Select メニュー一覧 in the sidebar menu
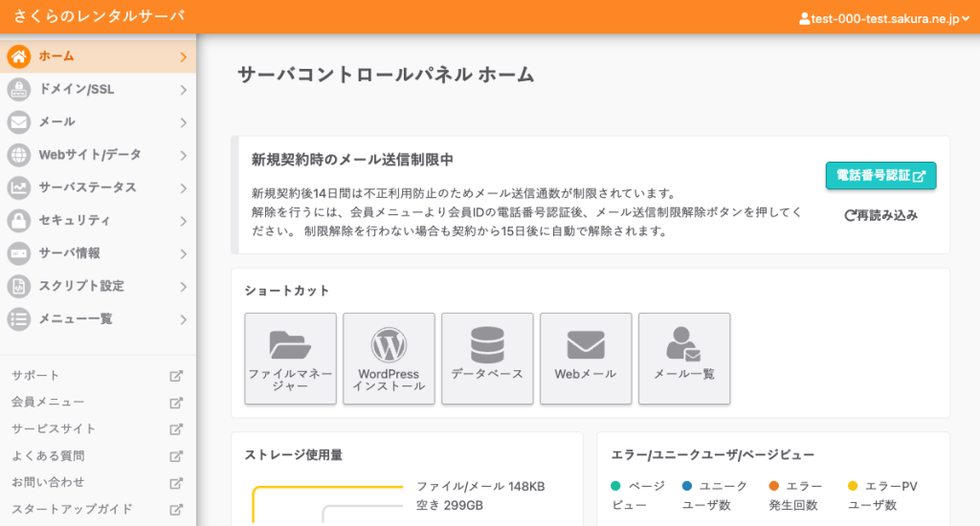Image resolution: width=980 pixels, height=526 pixels. pos(99,319)
